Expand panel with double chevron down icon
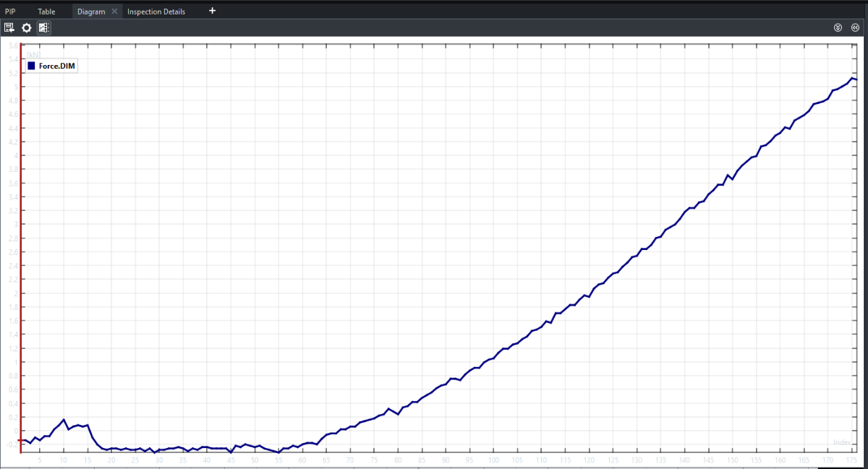868x469 pixels. pos(838,28)
